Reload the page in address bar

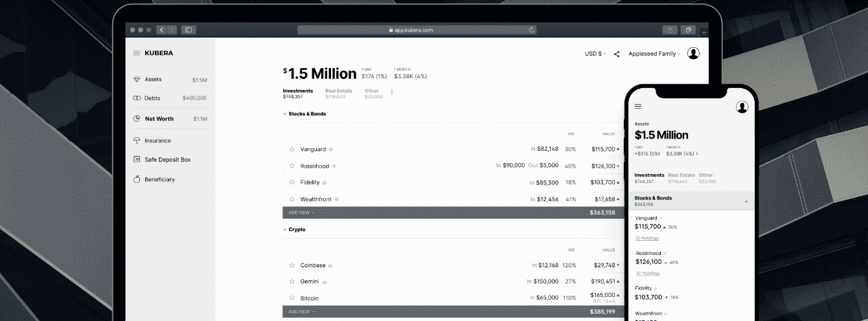click(531, 30)
